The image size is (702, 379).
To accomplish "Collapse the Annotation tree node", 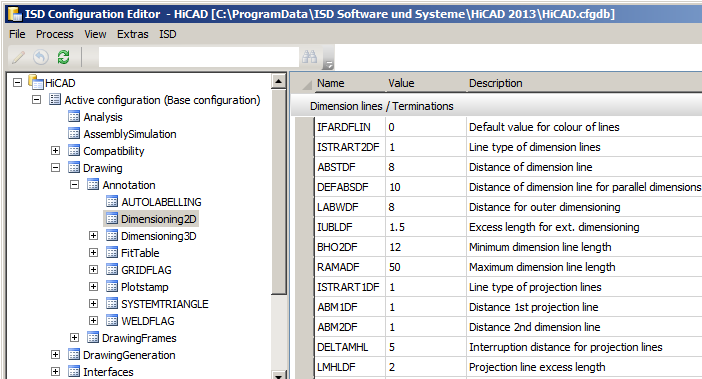I will click(x=74, y=185).
